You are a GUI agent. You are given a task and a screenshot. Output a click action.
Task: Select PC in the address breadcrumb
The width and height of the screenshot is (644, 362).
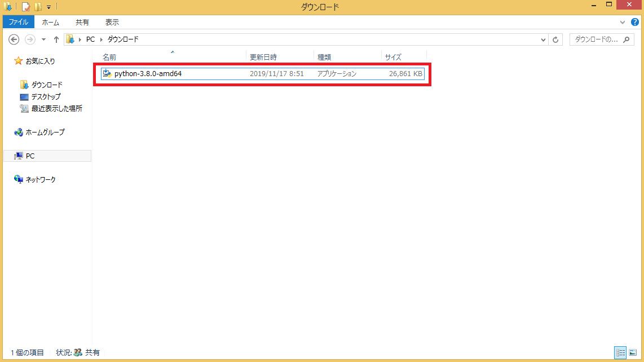click(x=90, y=39)
